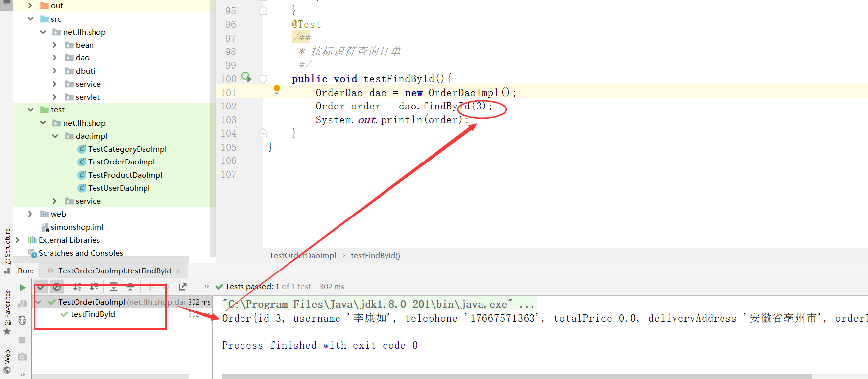Image resolution: width=868 pixels, height=379 pixels.
Task: Open TestCategoryDaoImpl class file
Action: pos(127,149)
